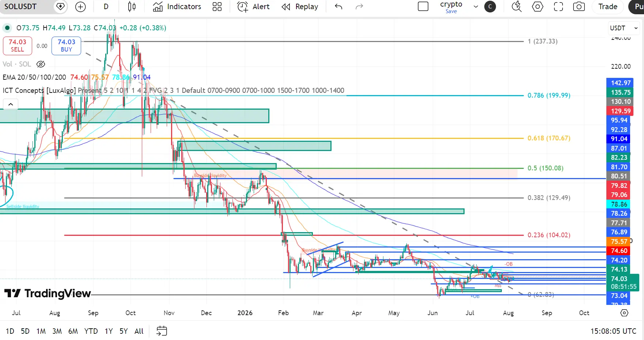Undo the last chart action
The height and width of the screenshot is (340, 644).
338,7
